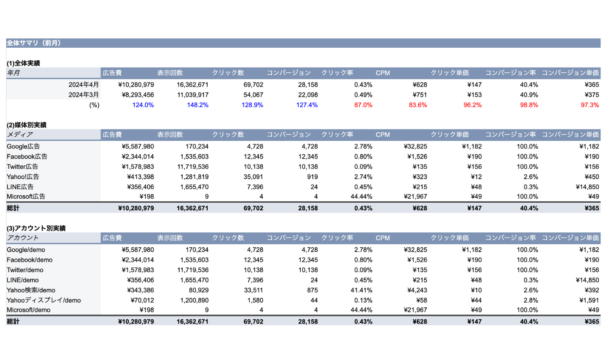Click the blue 124.0% ad cost ratio
Screen dimensions: 607x364
point(143,105)
